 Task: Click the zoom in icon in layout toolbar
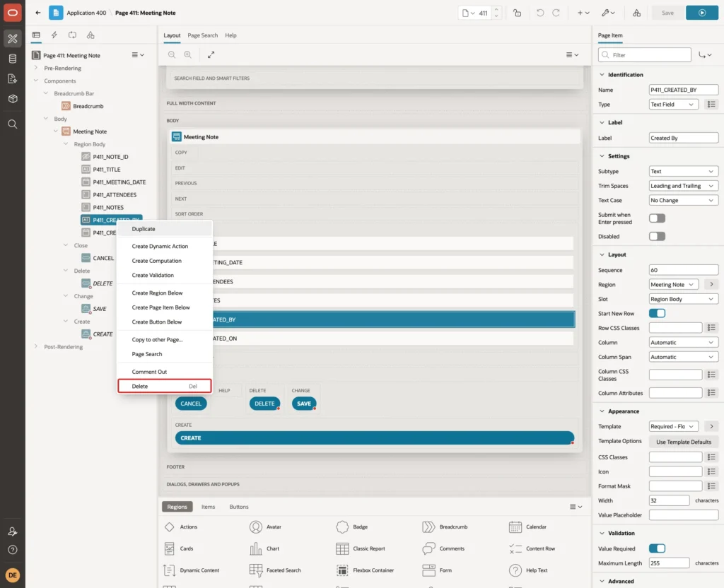tap(187, 54)
